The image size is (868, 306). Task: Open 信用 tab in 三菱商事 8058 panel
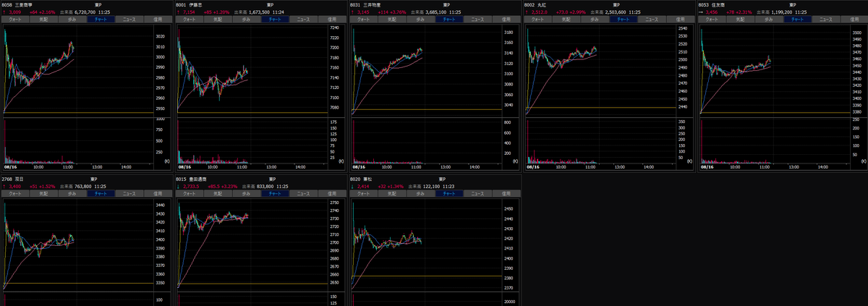tap(157, 20)
